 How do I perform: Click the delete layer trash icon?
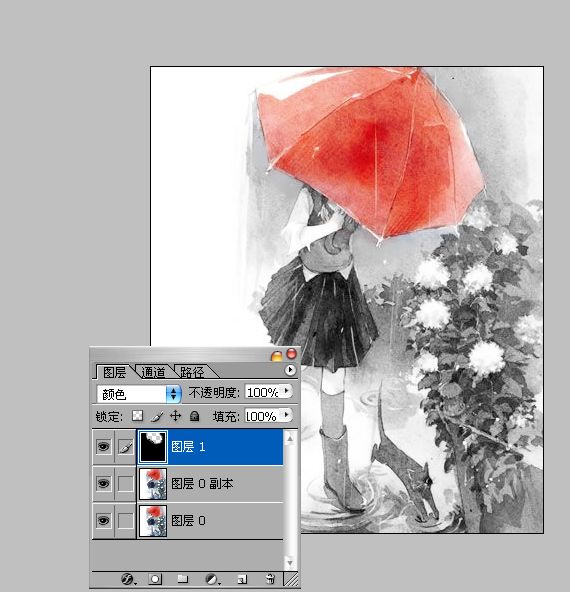pos(270,579)
